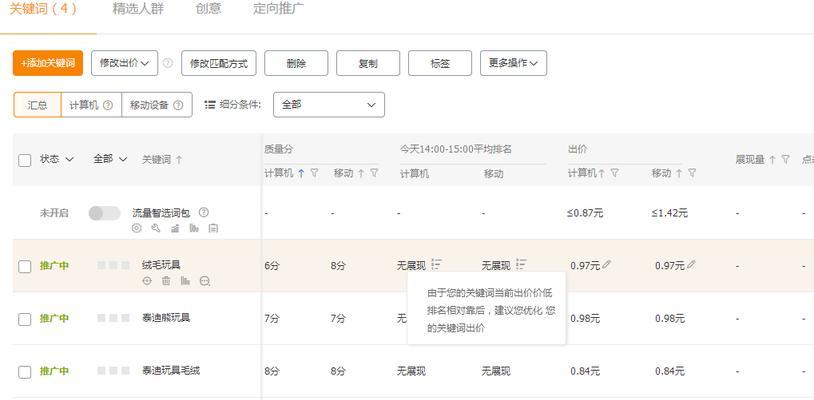
Task: Click magnifier icon under 绒毛玩具
Action: point(205,281)
